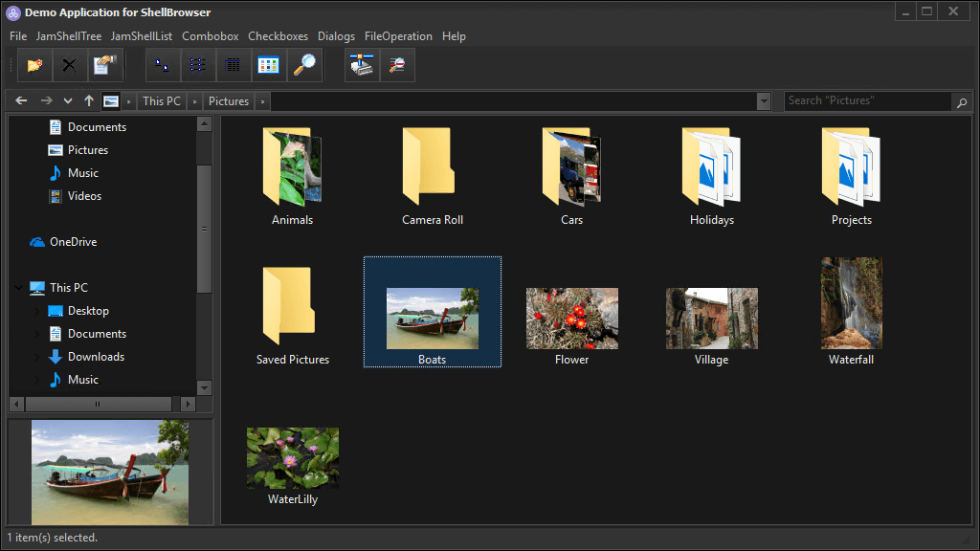
Task: Collapse the This PC tree node
Action: click(x=20, y=288)
